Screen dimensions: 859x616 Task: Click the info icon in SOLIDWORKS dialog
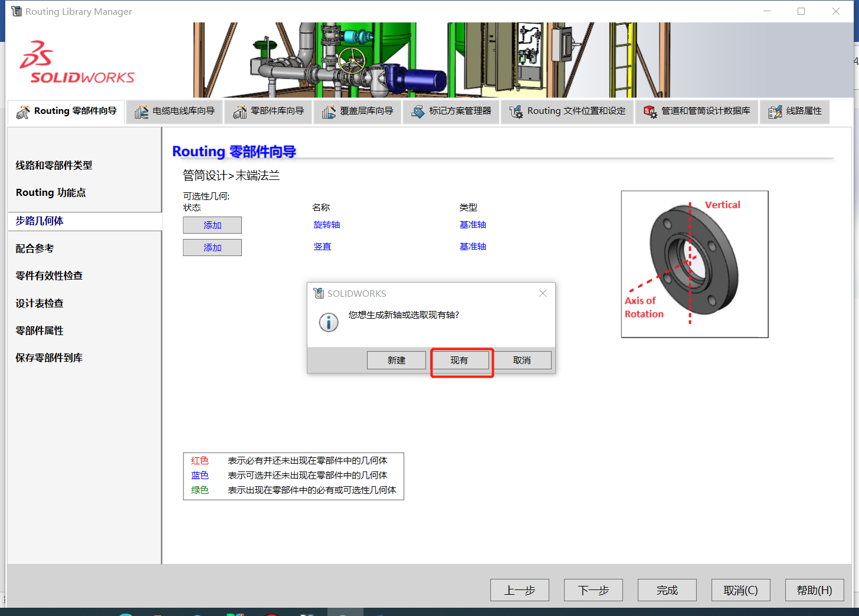pyautogui.click(x=329, y=322)
